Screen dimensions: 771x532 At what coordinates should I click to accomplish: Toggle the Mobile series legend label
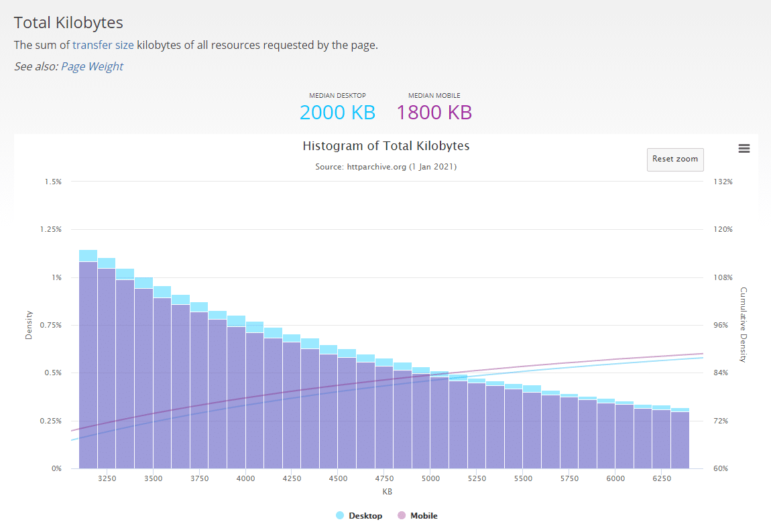click(x=423, y=516)
